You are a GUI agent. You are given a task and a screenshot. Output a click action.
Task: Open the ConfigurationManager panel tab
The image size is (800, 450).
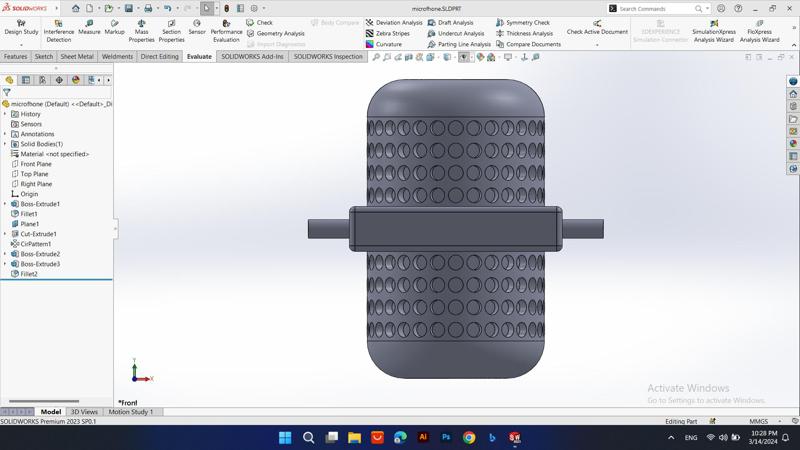point(42,80)
